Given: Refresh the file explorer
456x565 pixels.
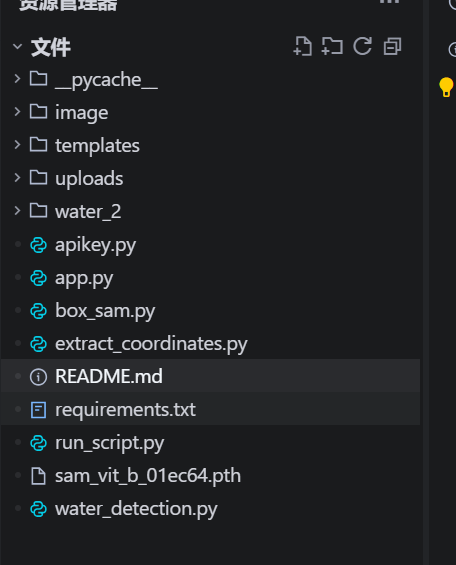Looking at the screenshot, I should click(x=362, y=46).
